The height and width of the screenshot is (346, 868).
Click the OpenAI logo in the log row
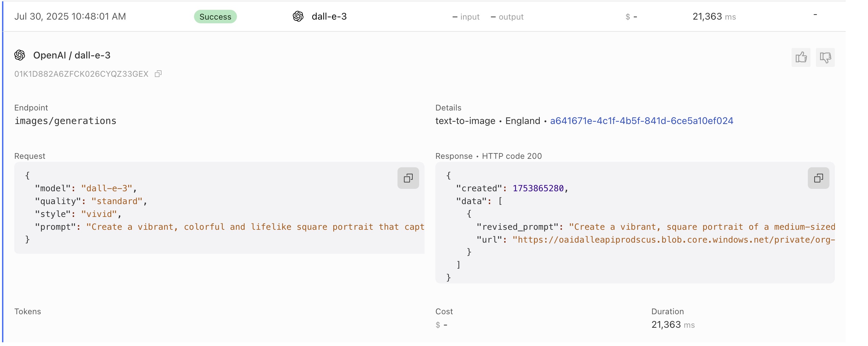tap(298, 16)
